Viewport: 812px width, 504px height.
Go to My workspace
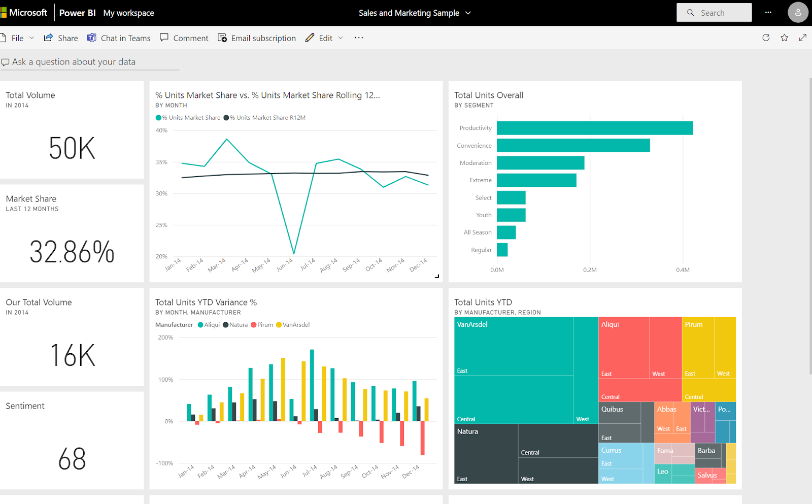tap(128, 13)
